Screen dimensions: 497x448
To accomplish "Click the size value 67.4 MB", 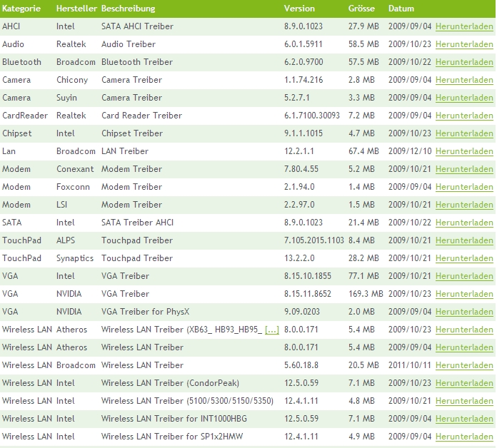I will point(363,151).
